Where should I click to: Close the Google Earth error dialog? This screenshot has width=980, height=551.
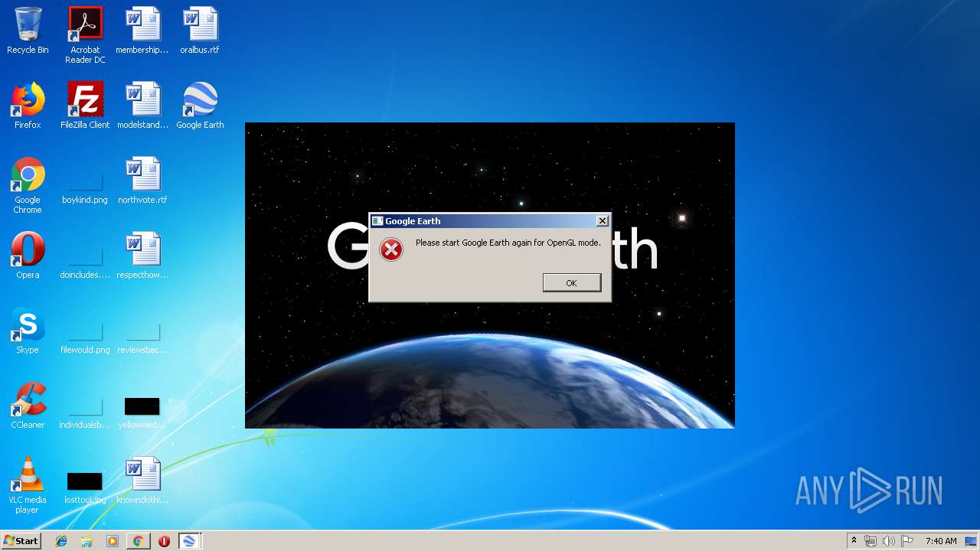tap(603, 220)
